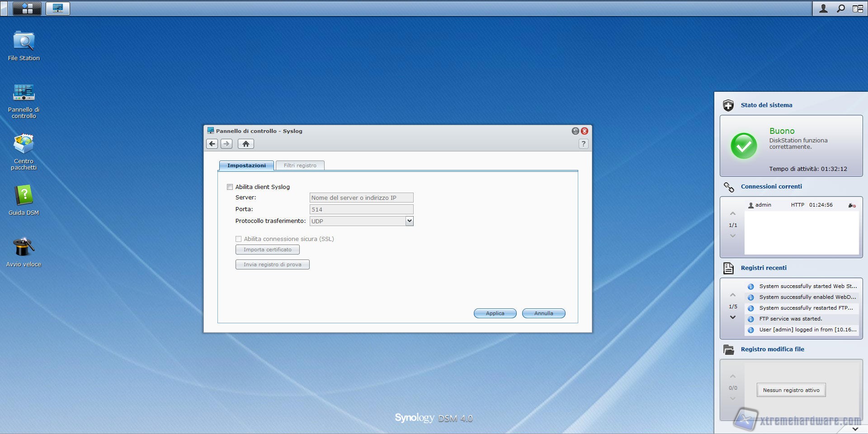Toggle Abilita connessione sicura (SSL) checkbox
The height and width of the screenshot is (434, 868).
point(238,239)
